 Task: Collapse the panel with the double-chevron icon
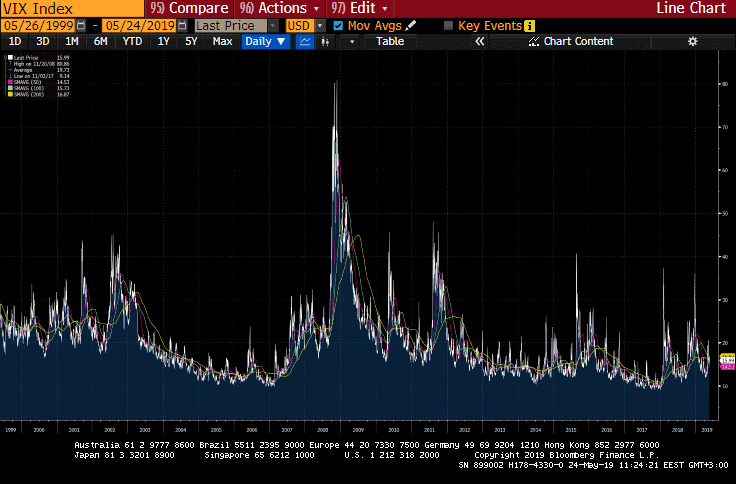pyautogui.click(x=479, y=41)
